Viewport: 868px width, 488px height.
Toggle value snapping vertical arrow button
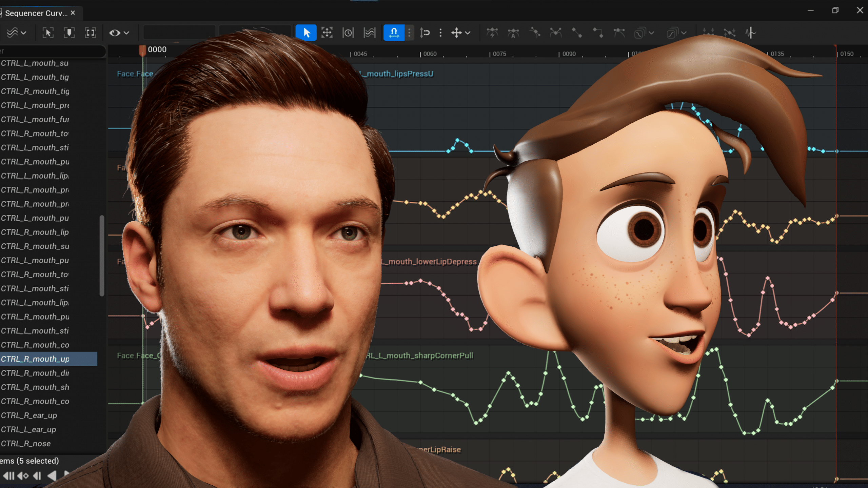coord(425,33)
